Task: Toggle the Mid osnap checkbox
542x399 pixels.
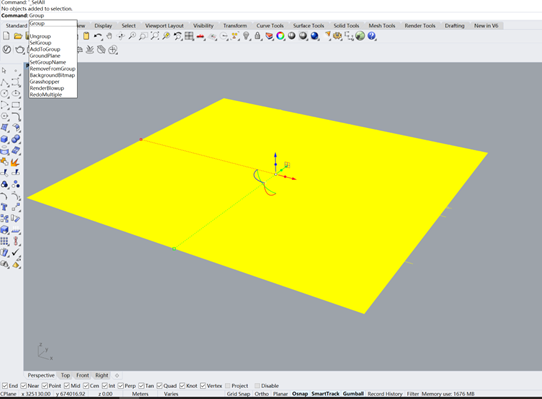Action: point(67,386)
